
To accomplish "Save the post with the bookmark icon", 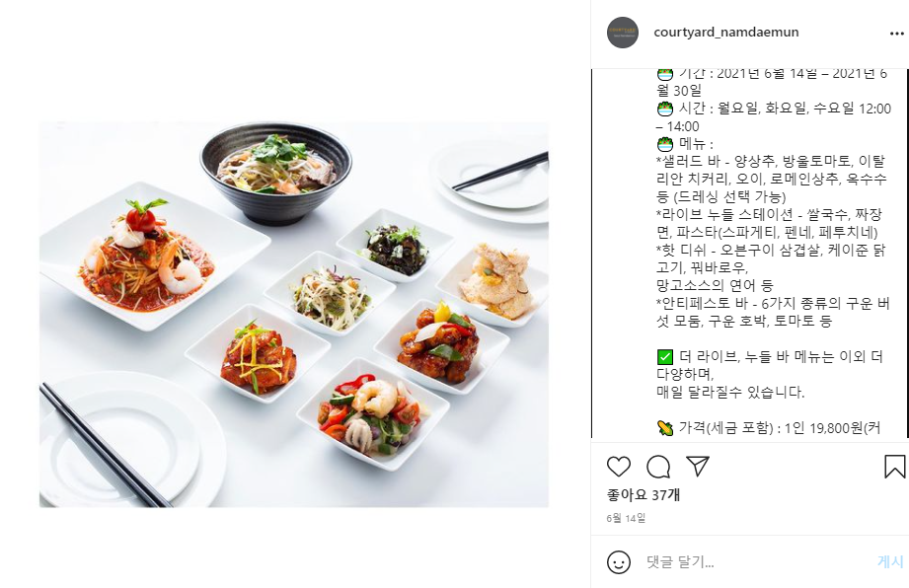I will pos(894,467).
